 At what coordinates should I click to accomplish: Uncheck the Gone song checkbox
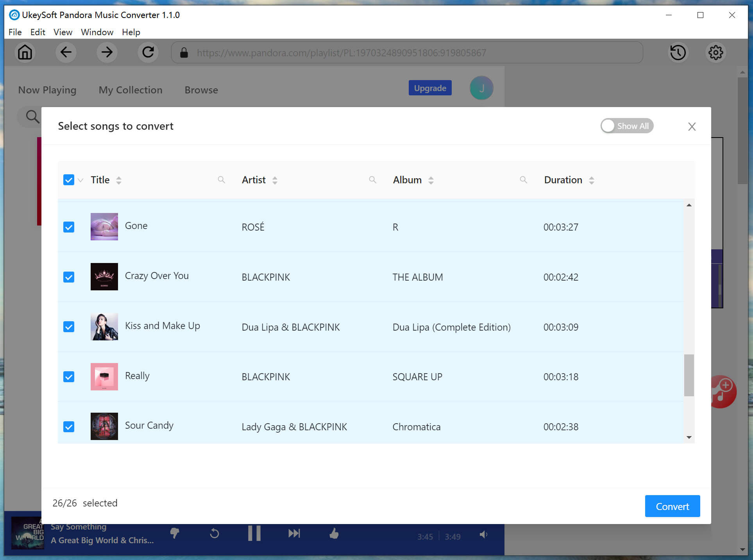pyautogui.click(x=69, y=226)
